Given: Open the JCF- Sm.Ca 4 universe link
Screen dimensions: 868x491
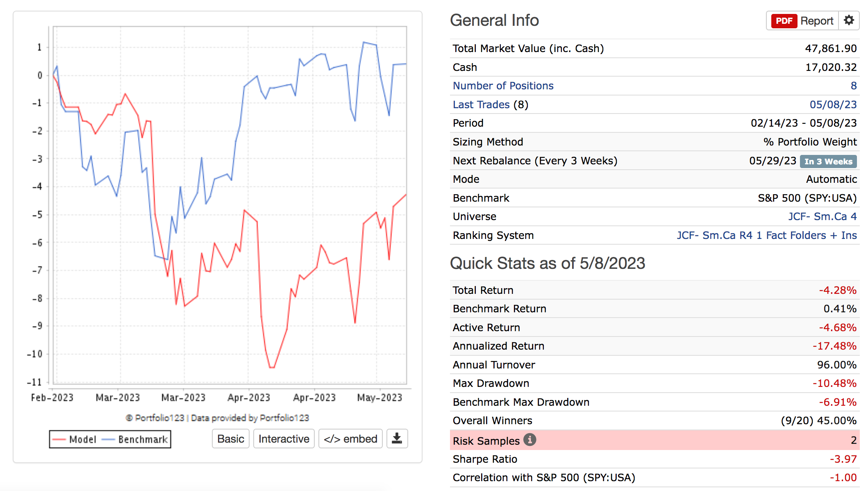Looking at the screenshot, I should point(822,216).
